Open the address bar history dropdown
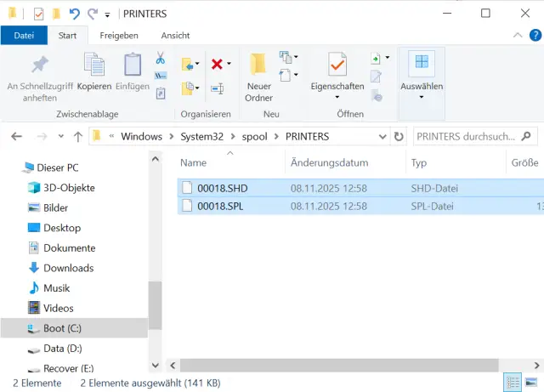This screenshot has height=392, width=544. [382, 137]
